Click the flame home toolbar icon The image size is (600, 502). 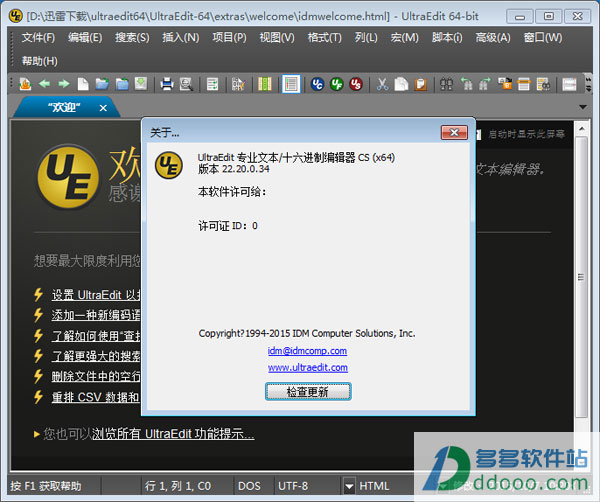click(x=25, y=84)
